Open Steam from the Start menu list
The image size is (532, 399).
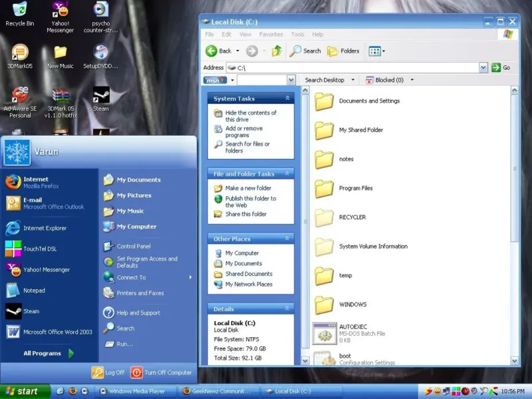[31, 311]
